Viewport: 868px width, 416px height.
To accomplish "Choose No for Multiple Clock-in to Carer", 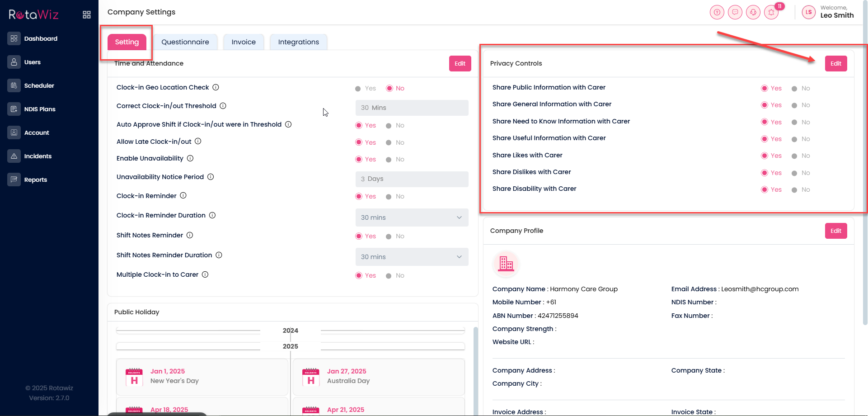I will (389, 276).
